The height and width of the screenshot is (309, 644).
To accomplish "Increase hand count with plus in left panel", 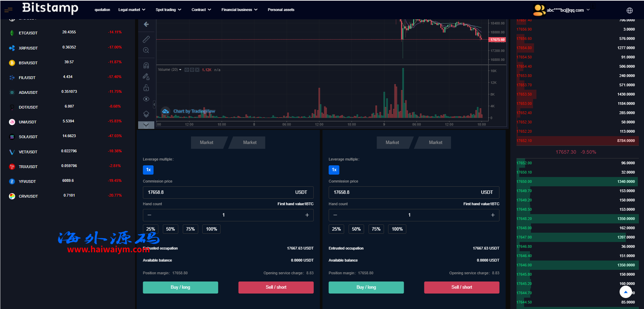I will pos(307,215).
